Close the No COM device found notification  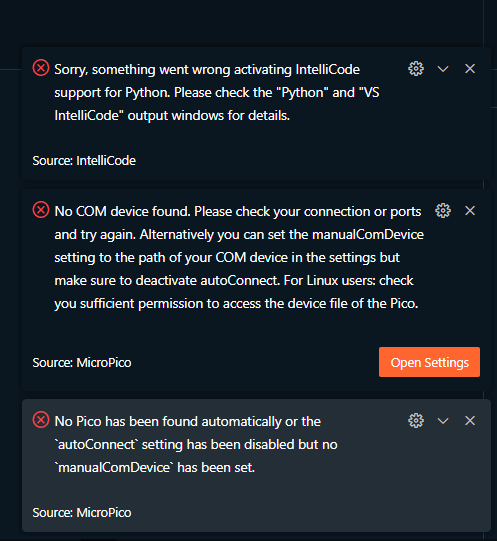[x=470, y=210]
